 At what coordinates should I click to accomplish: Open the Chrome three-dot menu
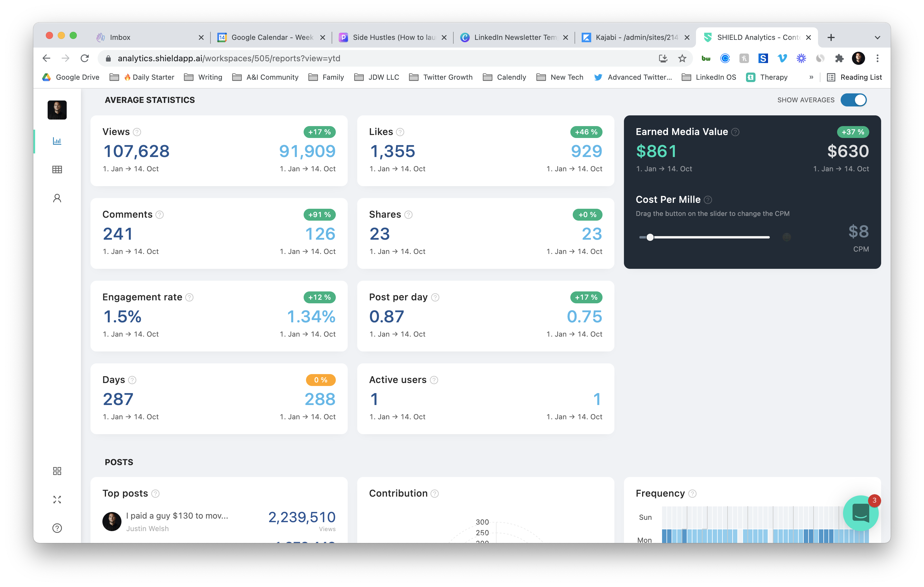(x=877, y=58)
